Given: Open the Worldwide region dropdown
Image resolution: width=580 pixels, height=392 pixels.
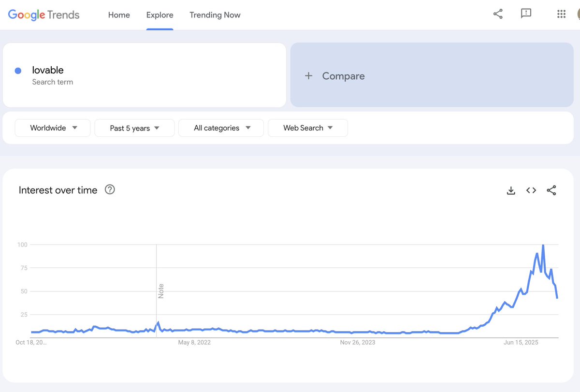Looking at the screenshot, I should click(53, 128).
